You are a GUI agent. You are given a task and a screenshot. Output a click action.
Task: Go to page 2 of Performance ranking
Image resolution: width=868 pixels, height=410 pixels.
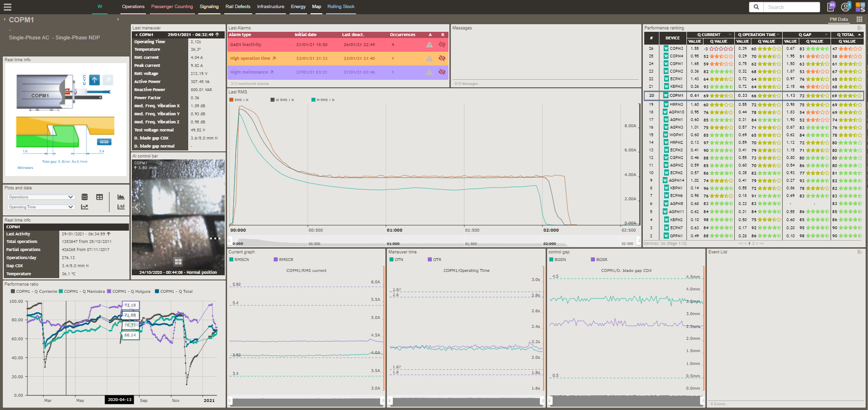(x=753, y=243)
